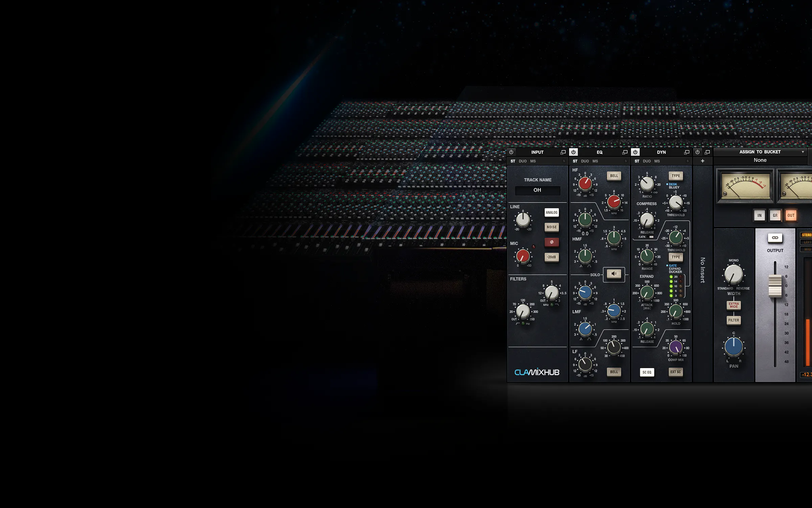Open the INPUT module pop-out window icon

click(x=563, y=152)
